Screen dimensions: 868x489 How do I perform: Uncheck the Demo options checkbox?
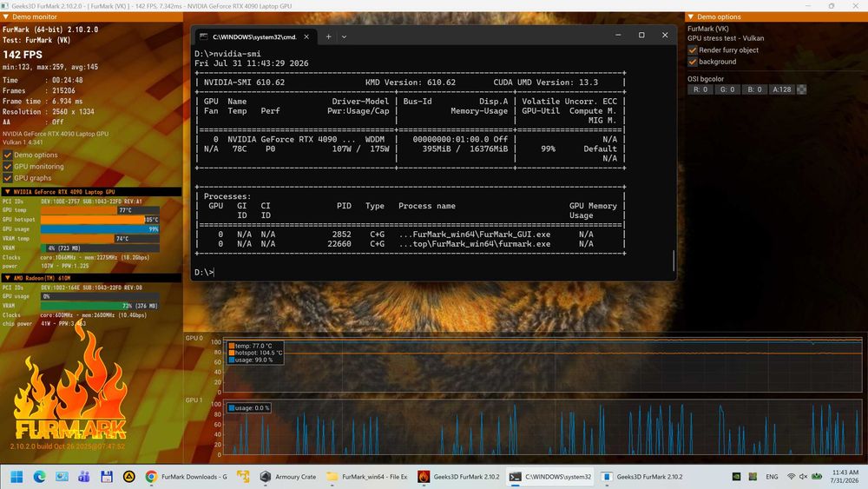tap(8, 155)
